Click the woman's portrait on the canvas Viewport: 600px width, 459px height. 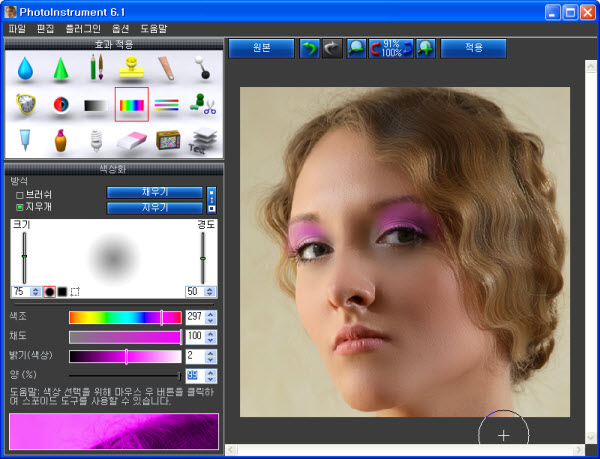[x=404, y=252]
